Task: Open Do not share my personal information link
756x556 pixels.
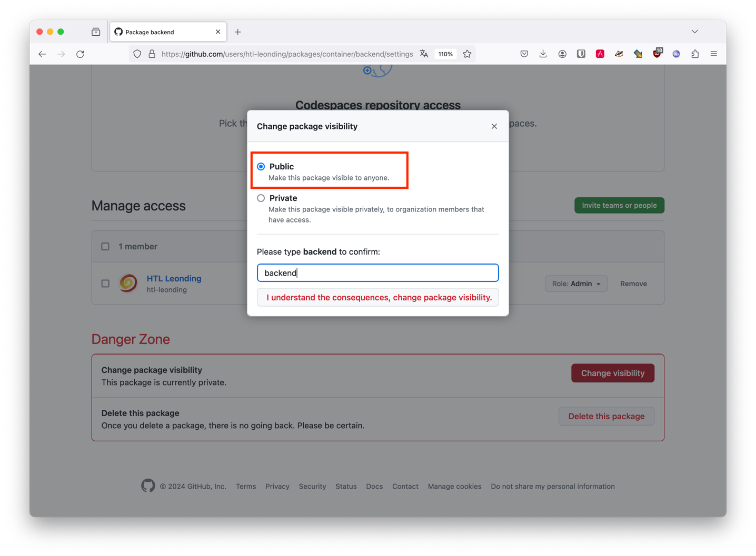Action: (553, 486)
